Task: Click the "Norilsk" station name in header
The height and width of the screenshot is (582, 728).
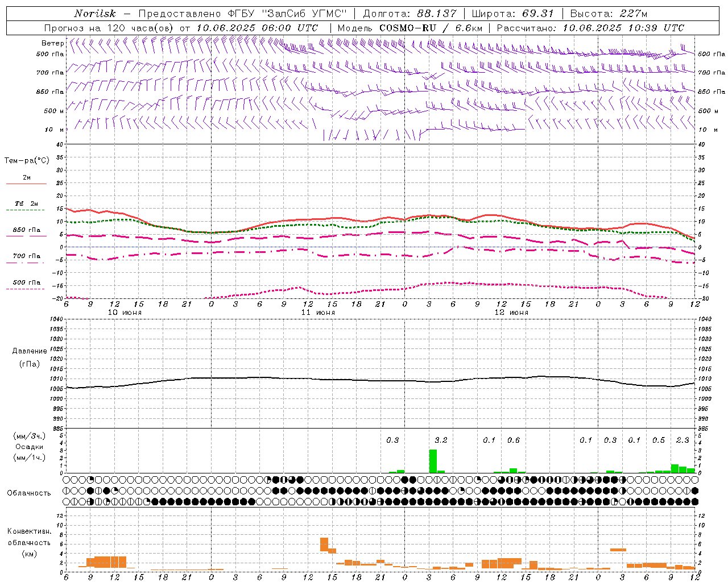Action: click(94, 14)
